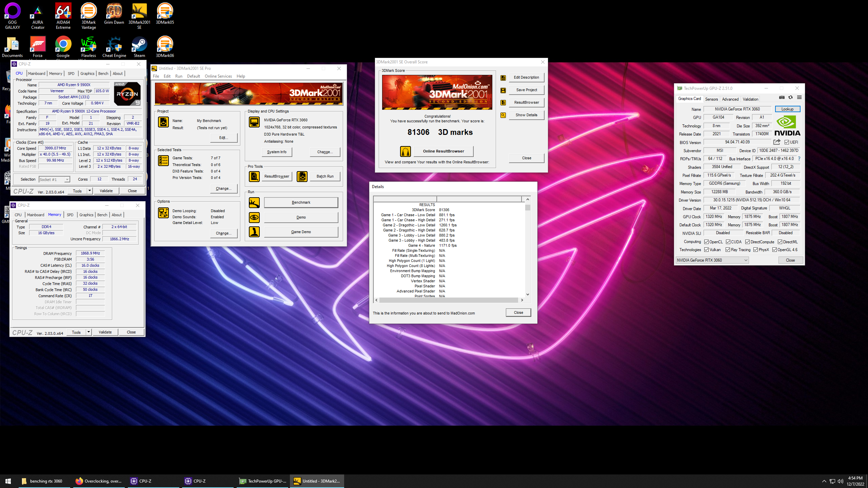Click Validate in the top CPU-Z window

(106, 191)
